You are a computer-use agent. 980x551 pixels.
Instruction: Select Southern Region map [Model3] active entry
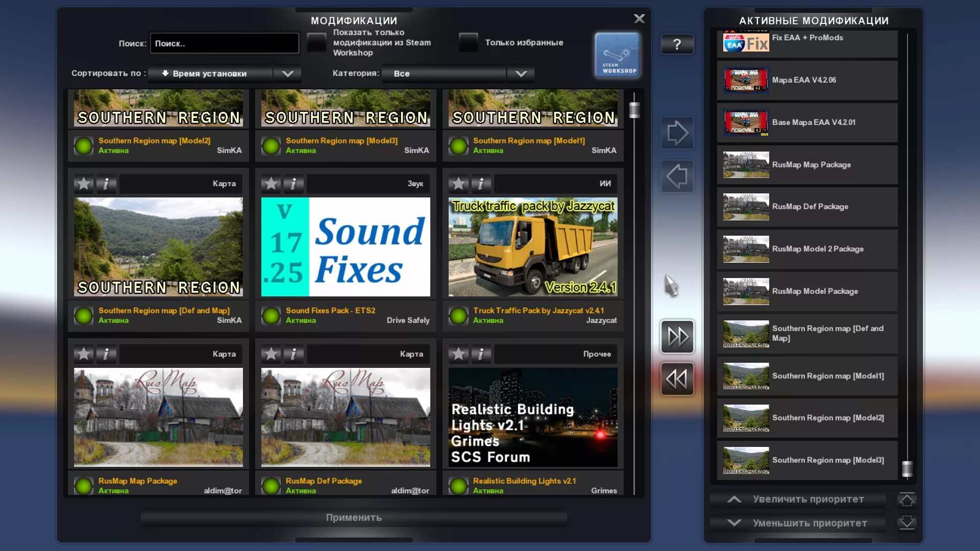807,460
